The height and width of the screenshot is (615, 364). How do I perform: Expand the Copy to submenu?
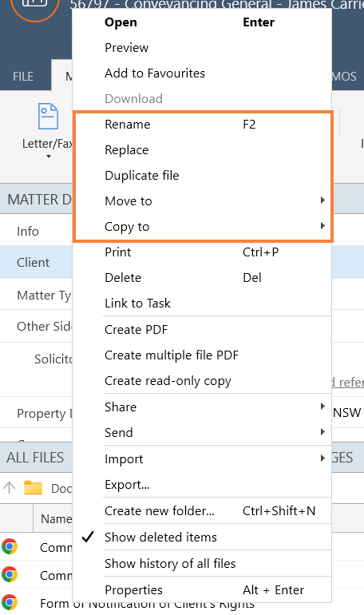[x=202, y=226]
